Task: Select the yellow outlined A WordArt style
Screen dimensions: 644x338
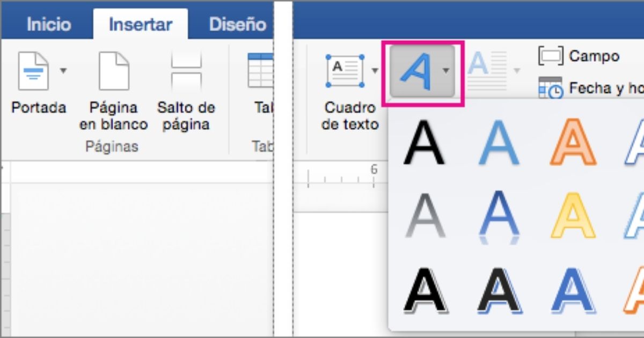Action: [x=573, y=216]
